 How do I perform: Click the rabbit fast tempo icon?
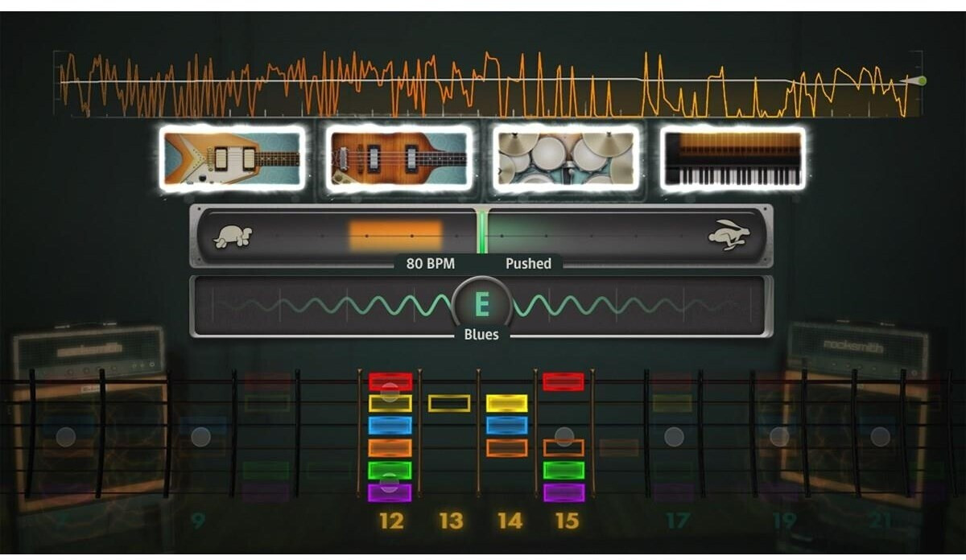click(x=729, y=236)
